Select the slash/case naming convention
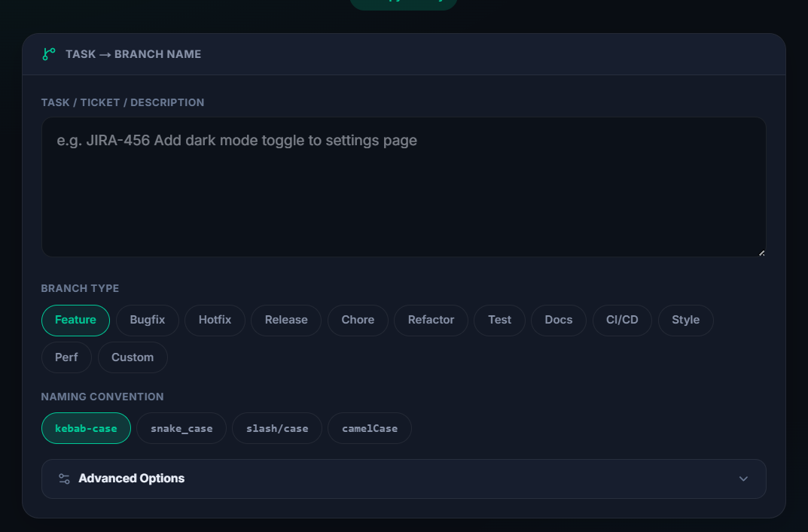The image size is (808, 532). [276, 427]
